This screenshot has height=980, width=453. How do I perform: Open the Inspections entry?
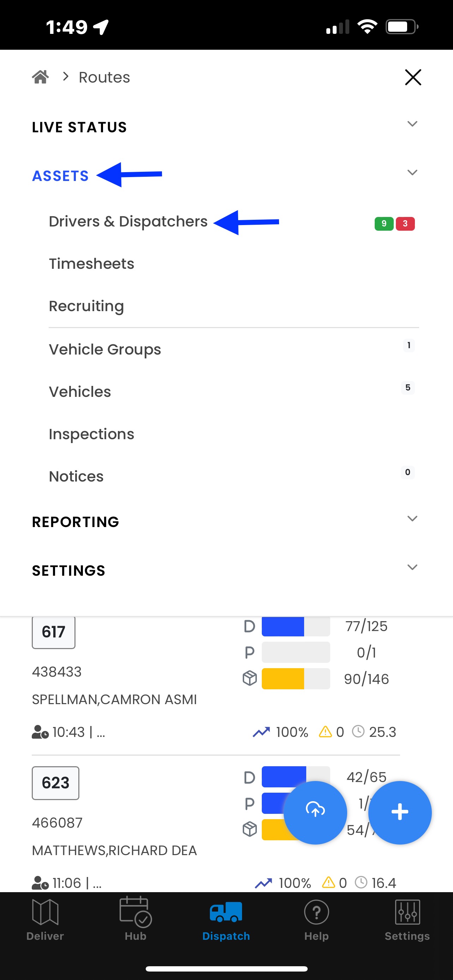91,435
